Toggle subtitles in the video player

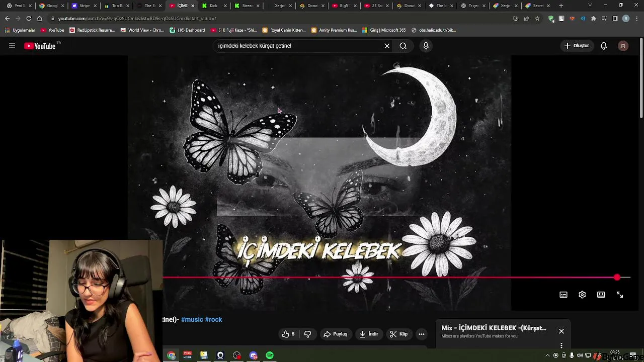(563, 295)
